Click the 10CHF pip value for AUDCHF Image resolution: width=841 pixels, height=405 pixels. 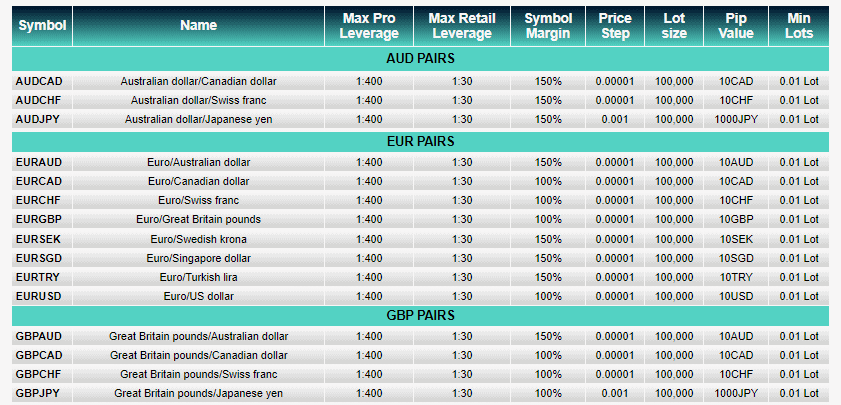click(736, 100)
